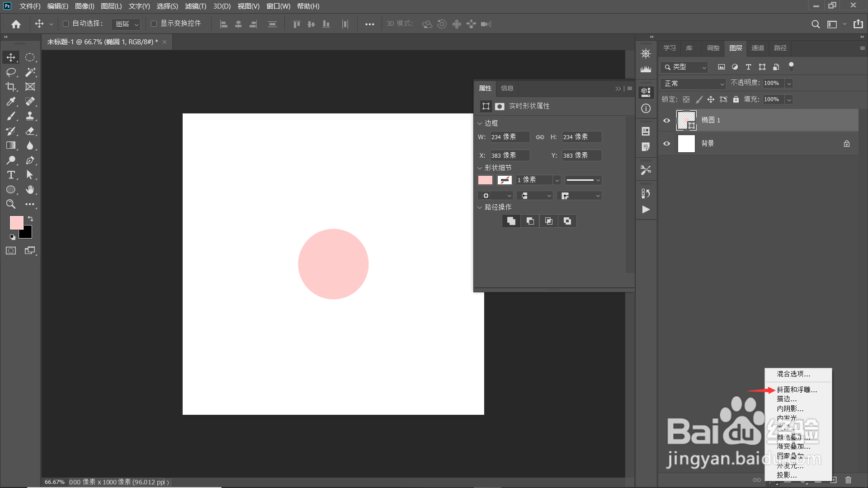Select the Horizontal Type tool
The image size is (868, 488).
11,175
